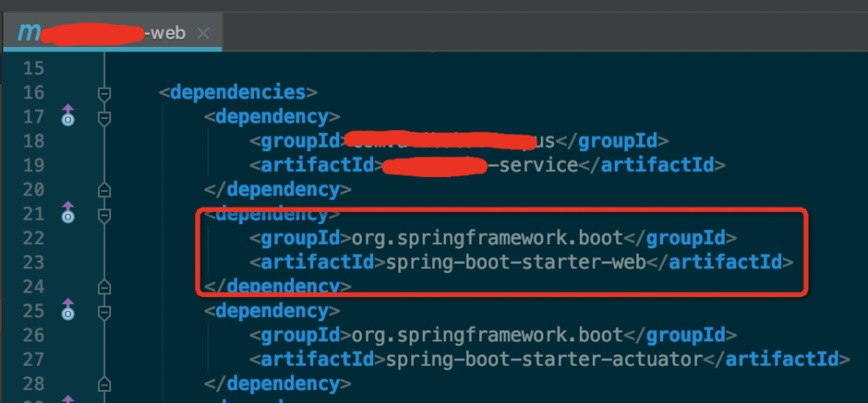Click the gutter dependency icon on line 17

68,116
